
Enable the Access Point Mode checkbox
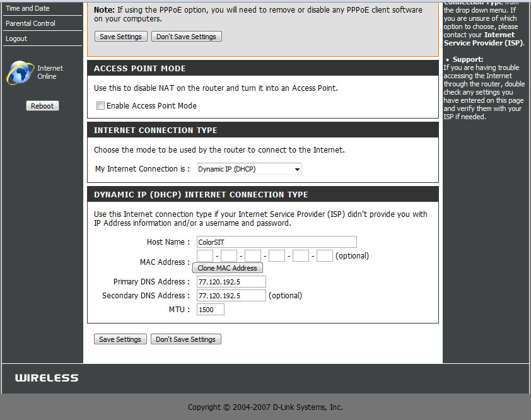point(100,106)
